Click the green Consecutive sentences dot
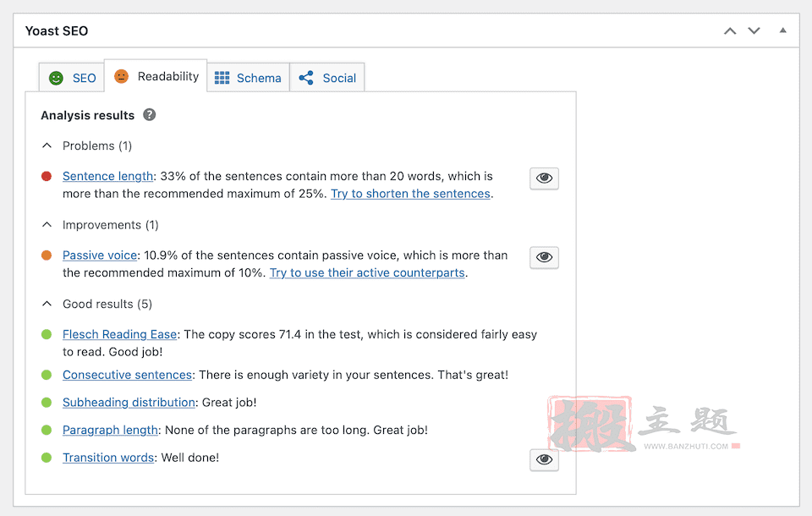Screen dimensions: 812x516 [47, 375]
